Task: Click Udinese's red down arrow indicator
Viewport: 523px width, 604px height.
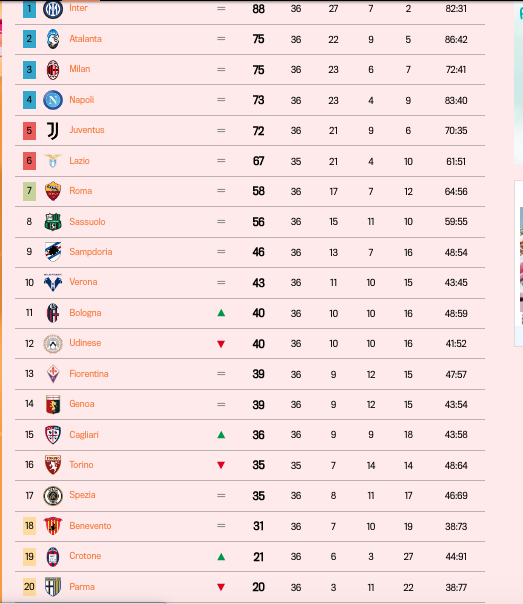Action: [221, 344]
